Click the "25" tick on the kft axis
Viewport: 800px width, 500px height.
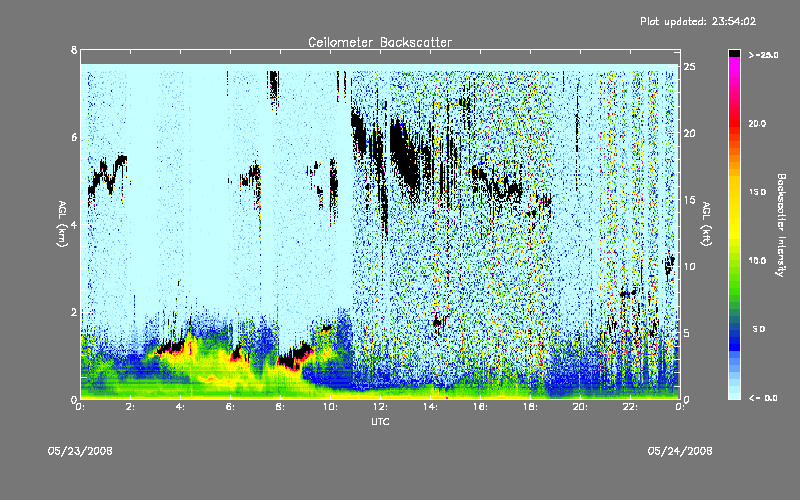(689, 67)
